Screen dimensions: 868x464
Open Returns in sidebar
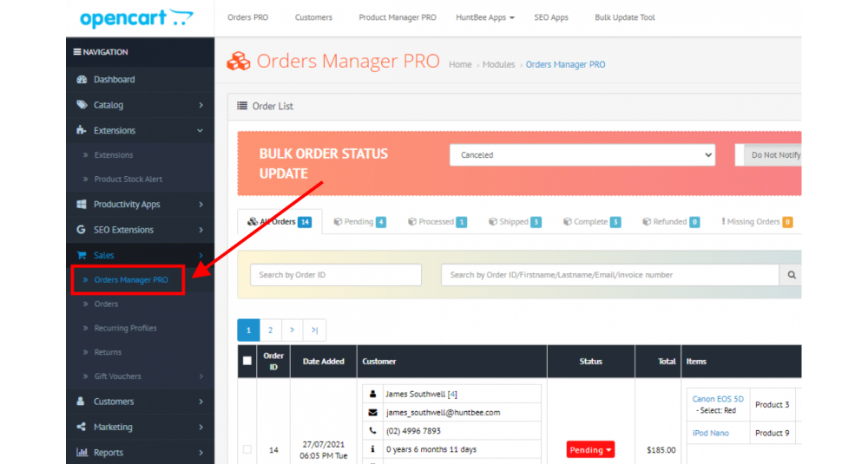click(x=108, y=352)
